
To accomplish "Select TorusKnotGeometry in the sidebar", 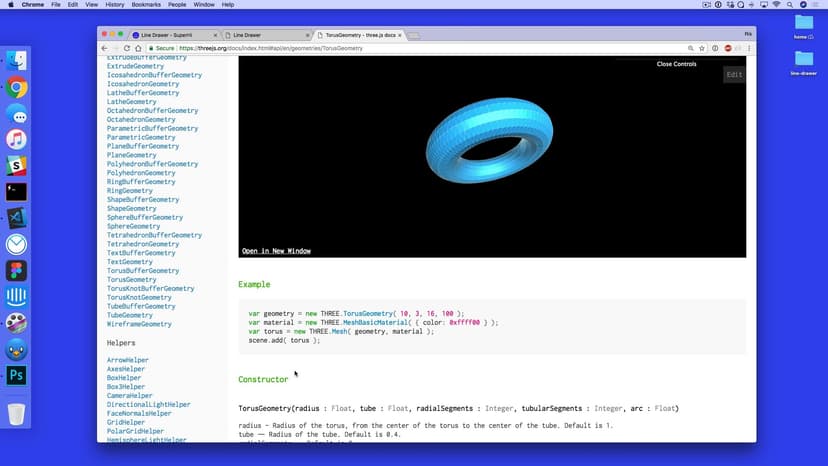I will click(x=139, y=298).
